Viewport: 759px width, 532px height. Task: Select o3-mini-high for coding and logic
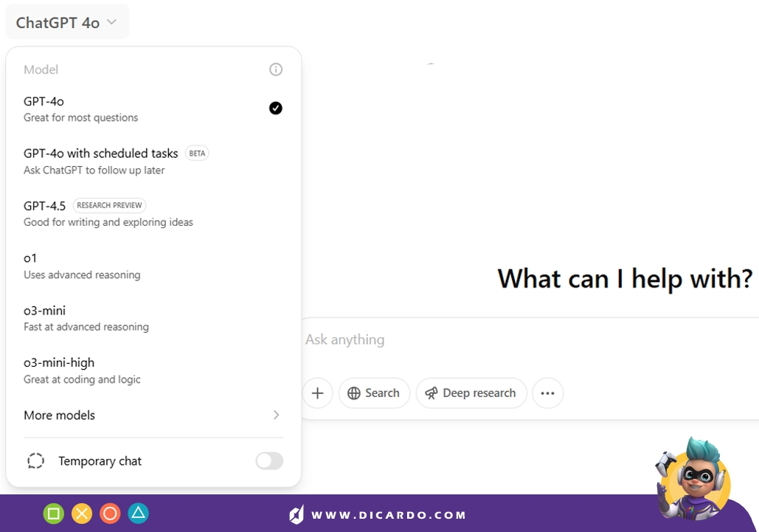coord(153,370)
